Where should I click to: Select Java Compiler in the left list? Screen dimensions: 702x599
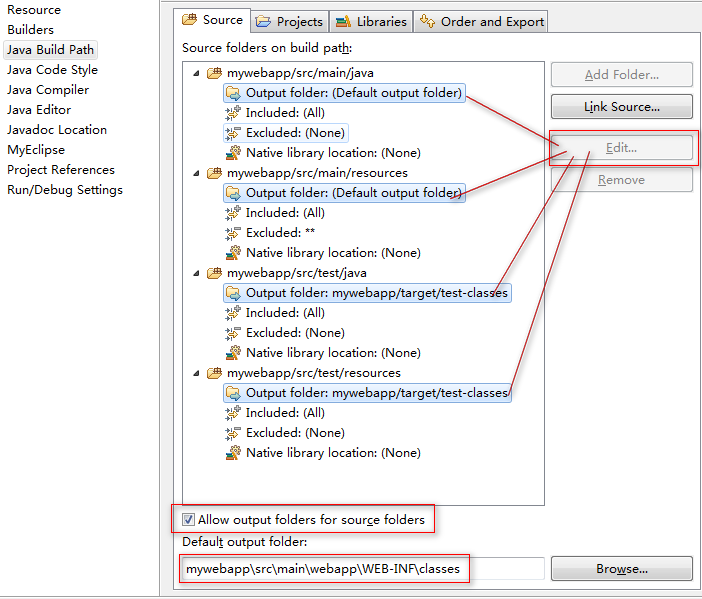tap(48, 90)
